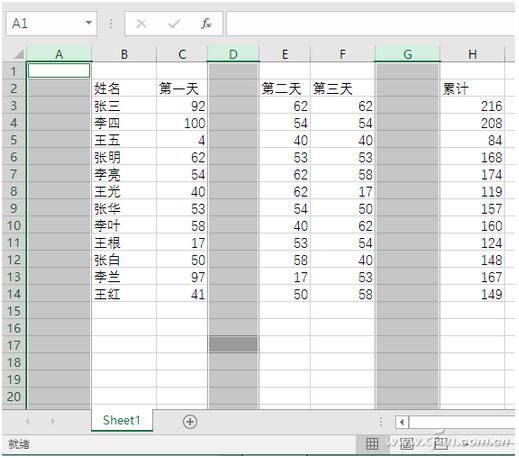This screenshot has height=458, width=519.
Task: Click the 就绪 status bar text
Action: pos(19,444)
